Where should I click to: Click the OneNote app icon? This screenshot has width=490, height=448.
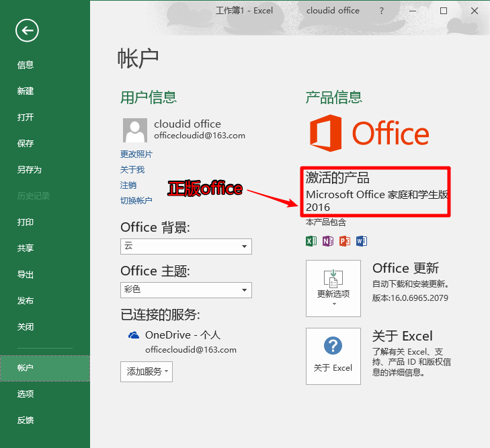tap(328, 240)
